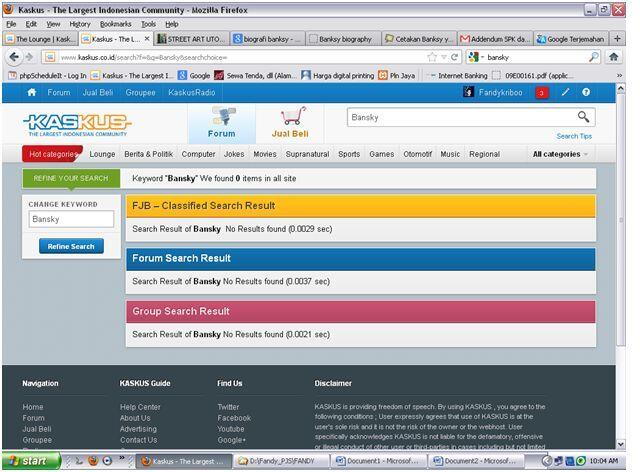Open Internet Banking bookmark

(457, 76)
